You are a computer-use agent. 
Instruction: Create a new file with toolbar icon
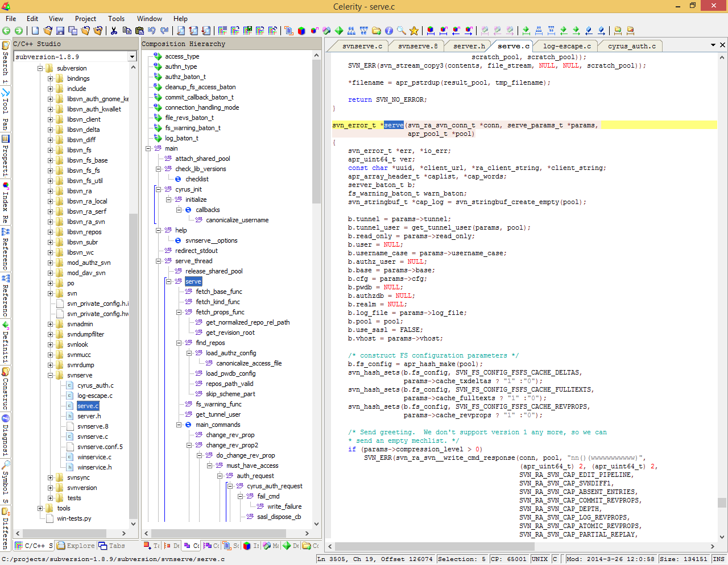click(35, 31)
